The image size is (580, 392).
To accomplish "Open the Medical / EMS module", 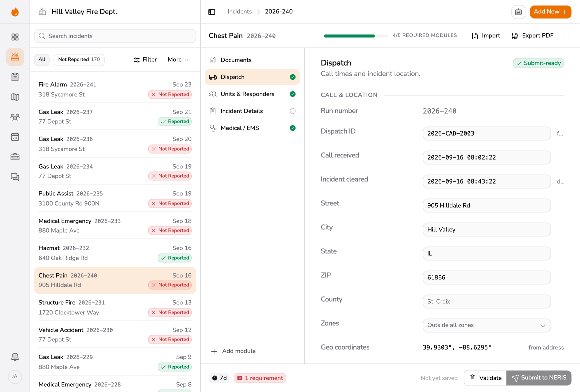I will pos(252,128).
